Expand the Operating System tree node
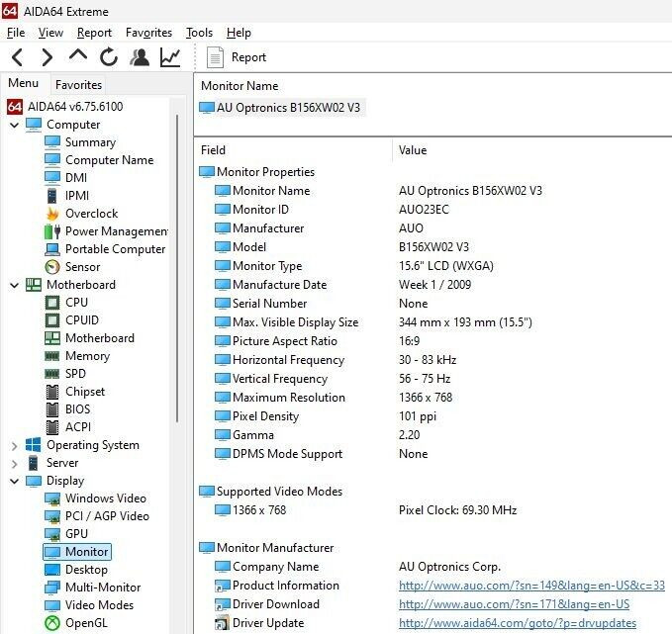672x634 pixels. 14,446
